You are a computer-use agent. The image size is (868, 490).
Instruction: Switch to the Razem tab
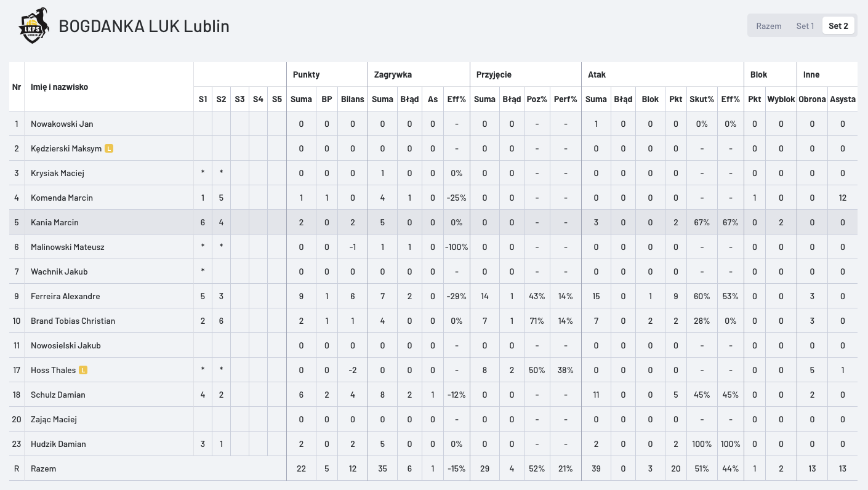(x=769, y=26)
